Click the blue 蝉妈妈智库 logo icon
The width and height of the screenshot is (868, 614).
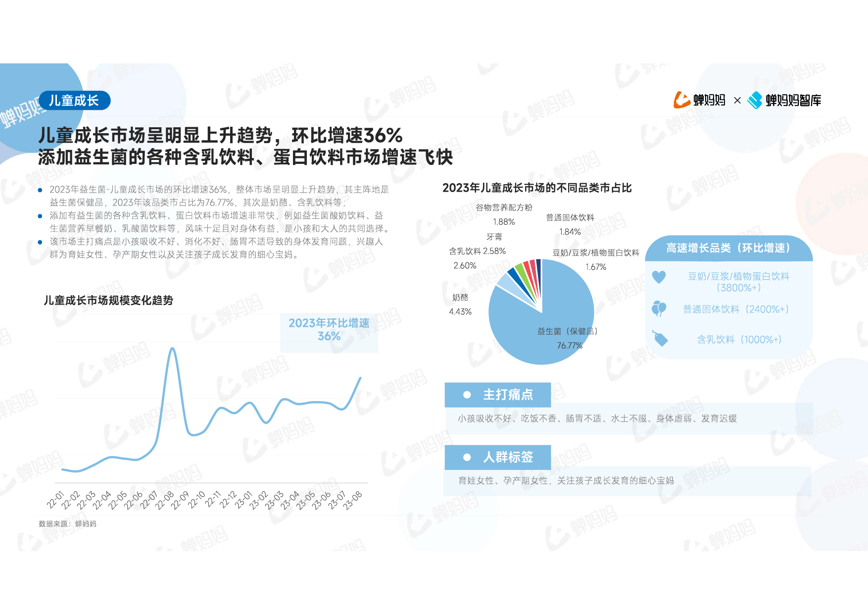(x=755, y=100)
